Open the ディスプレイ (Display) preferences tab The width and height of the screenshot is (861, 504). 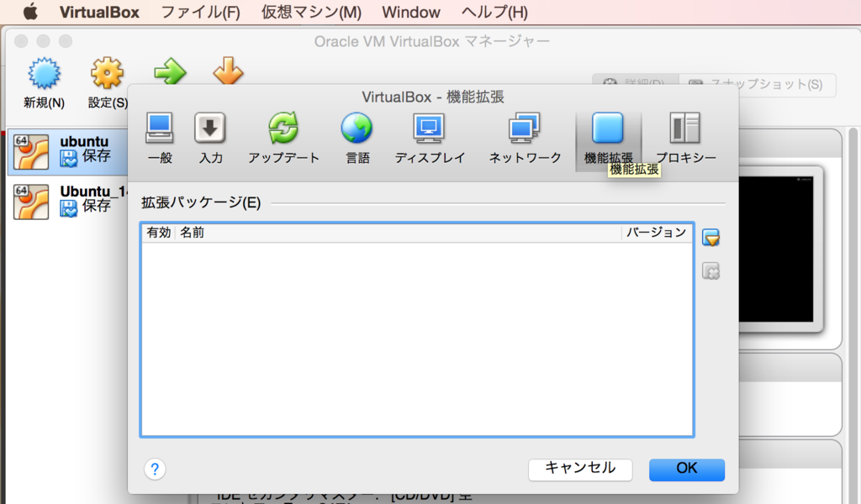point(430,139)
